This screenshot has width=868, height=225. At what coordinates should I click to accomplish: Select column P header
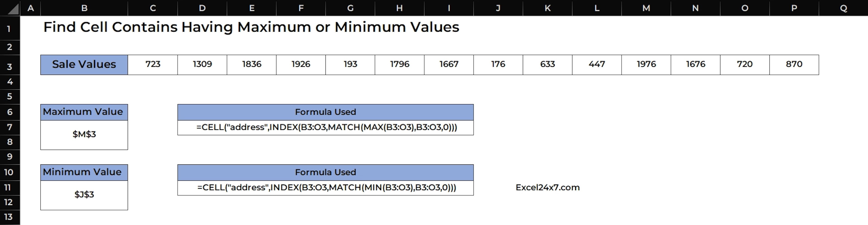(794, 8)
